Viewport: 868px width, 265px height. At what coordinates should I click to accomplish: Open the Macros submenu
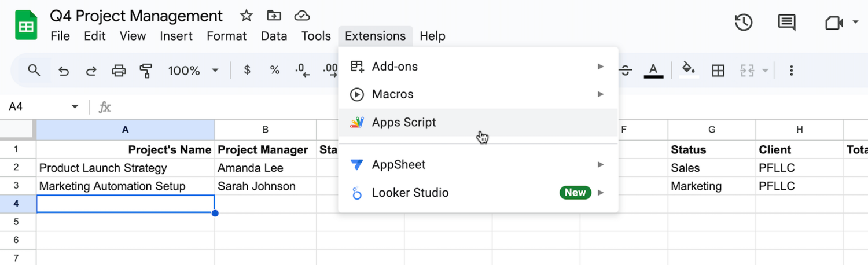392,94
